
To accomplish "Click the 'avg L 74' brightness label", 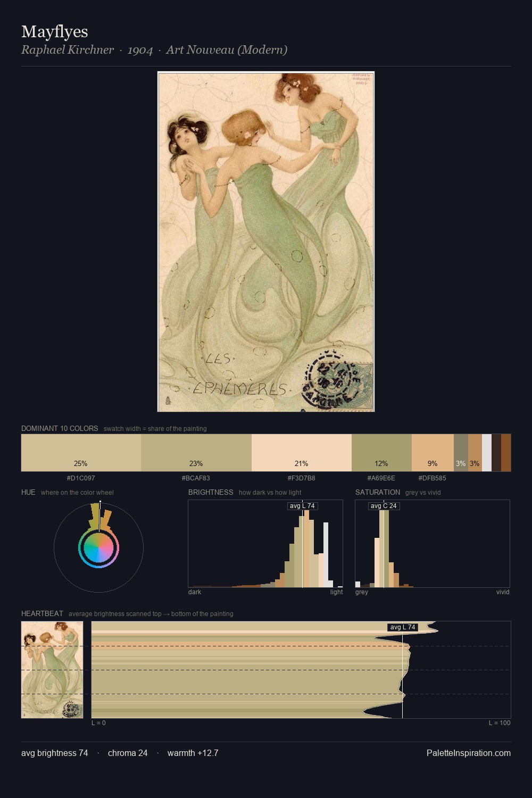I will (x=302, y=506).
